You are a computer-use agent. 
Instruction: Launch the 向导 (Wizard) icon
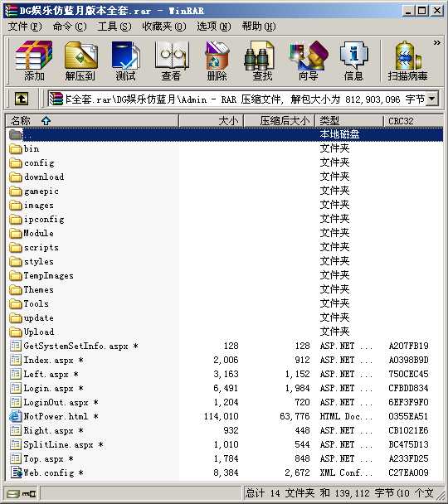point(308,61)
